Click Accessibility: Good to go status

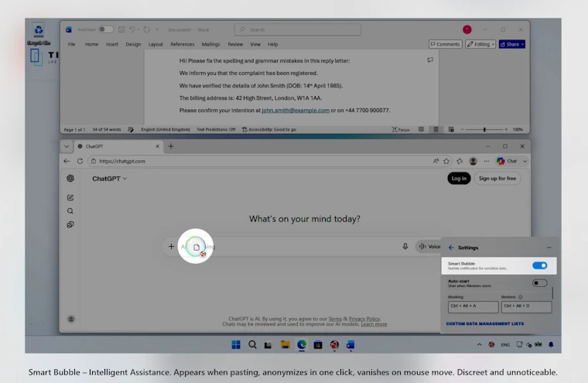point(269,129)
